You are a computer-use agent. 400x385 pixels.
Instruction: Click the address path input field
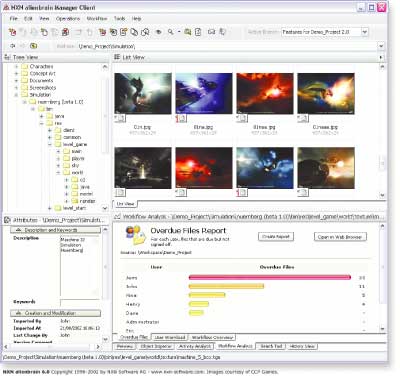pos(227,46)
